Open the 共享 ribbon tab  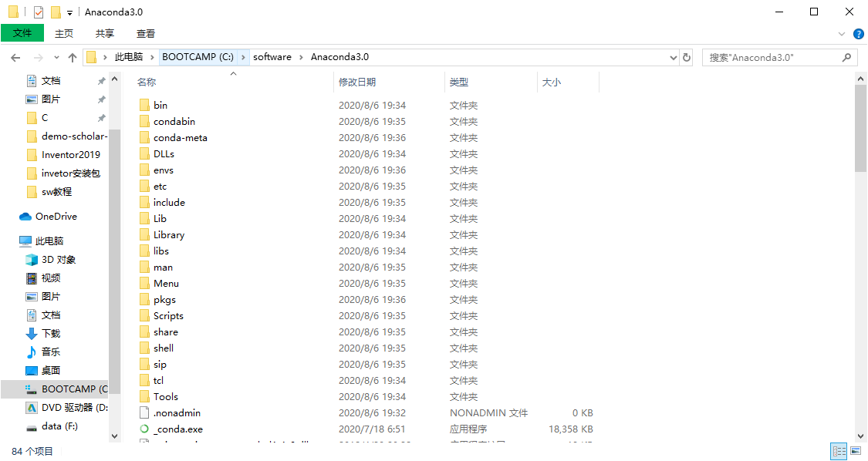105,34
